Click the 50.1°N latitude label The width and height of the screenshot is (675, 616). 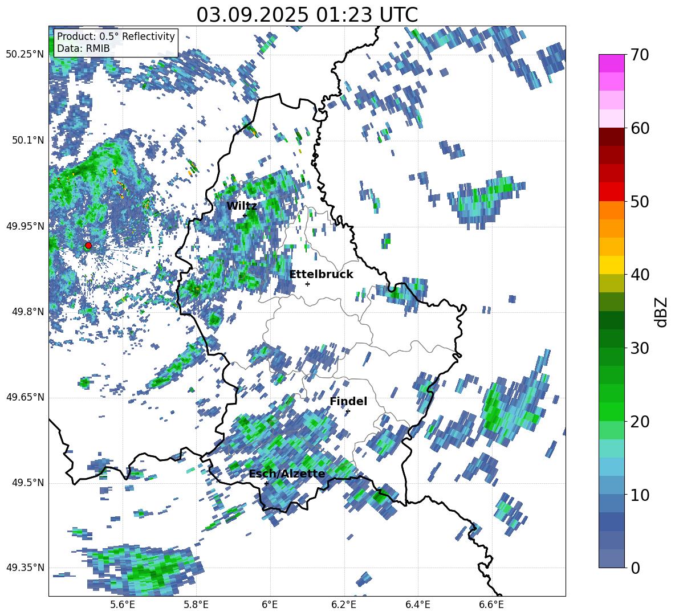coord(27,140)
